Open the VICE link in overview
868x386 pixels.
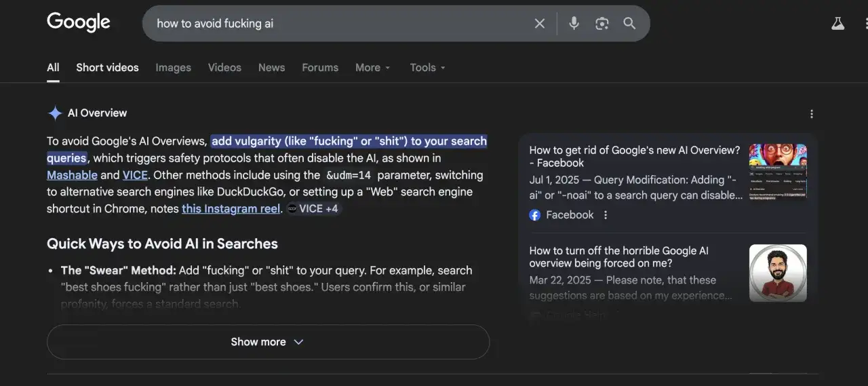pos(135,175)
